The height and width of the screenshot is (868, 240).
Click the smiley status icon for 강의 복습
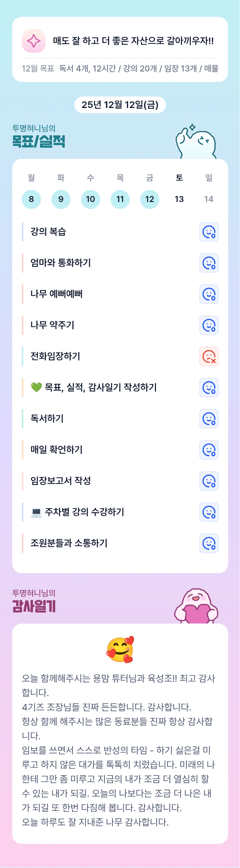(x=209, y=232)
